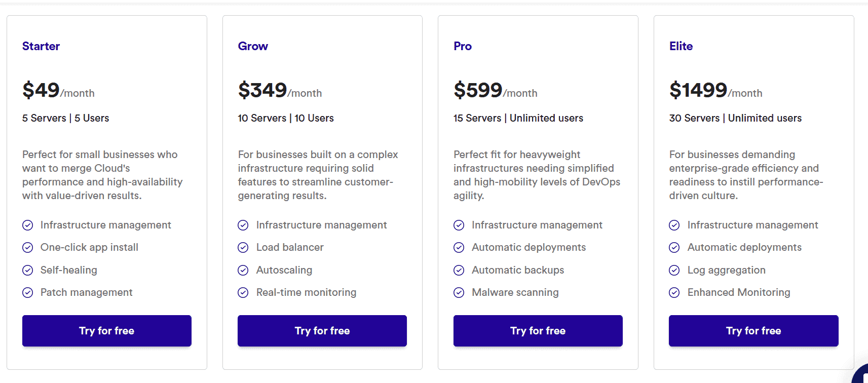The height and width of the screenshot is (383, 868).
Task: Select the Grow plan heading
Action: pos(253,46)
